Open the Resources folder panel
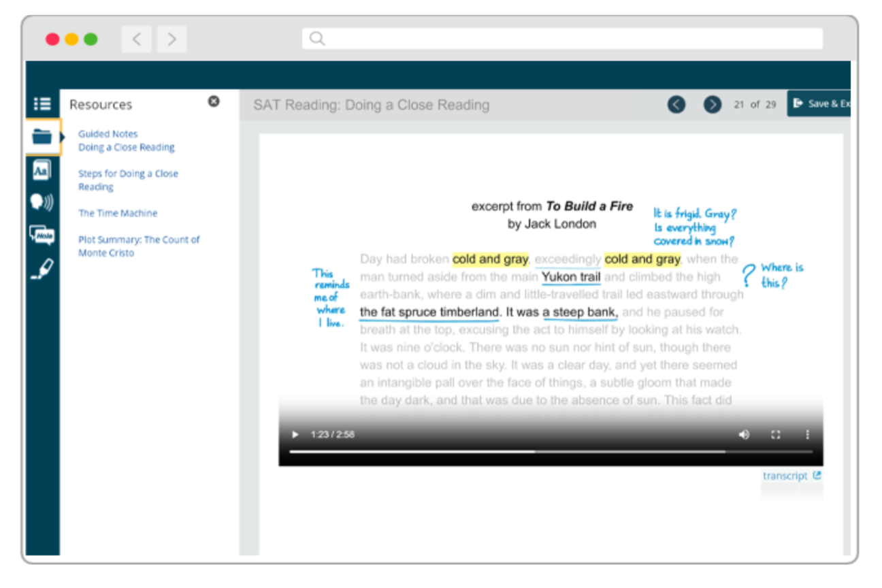The image size is (882, 588). 42,136
